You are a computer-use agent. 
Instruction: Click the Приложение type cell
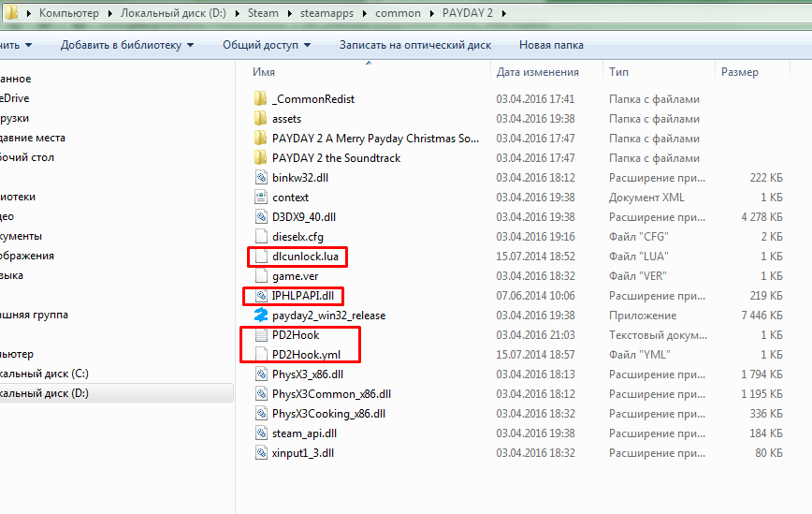point(643,316)
